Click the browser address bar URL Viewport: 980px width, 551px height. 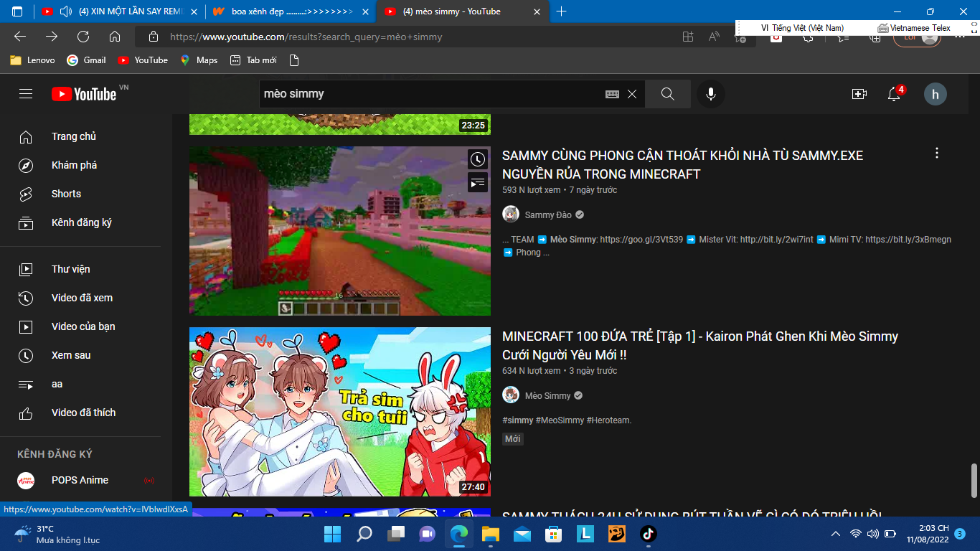point(306,37)
